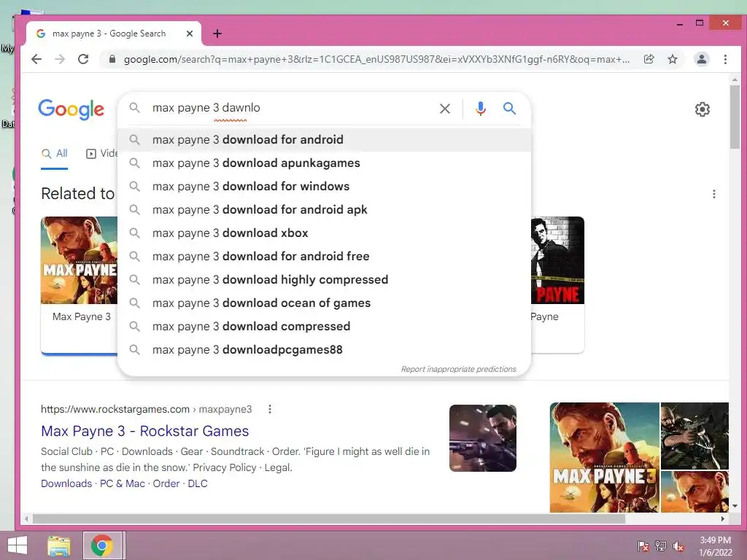
Task: Share this page using the share icon
Action: (649, 59)
